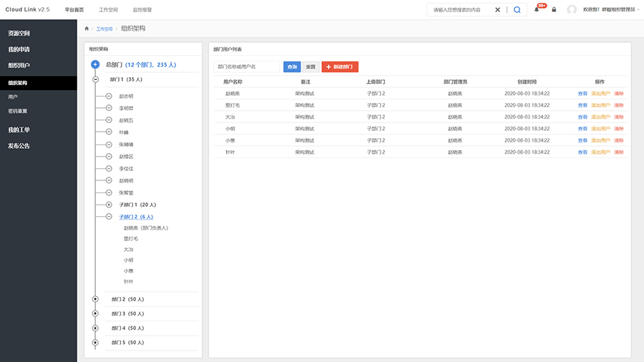This screenshot has width=644, height=362.
Task: Click the 上级部门 column header
Action: coord(376,82)
